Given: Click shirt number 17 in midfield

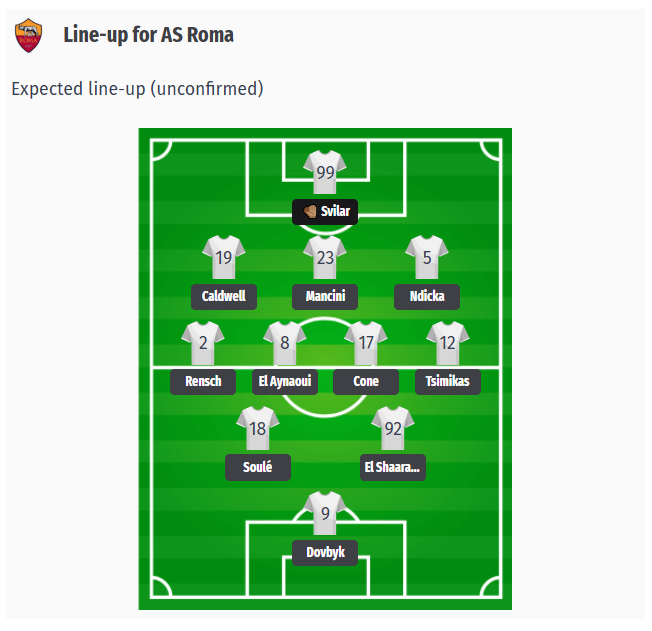Looking at the screenshot, I should click(366, 343).
